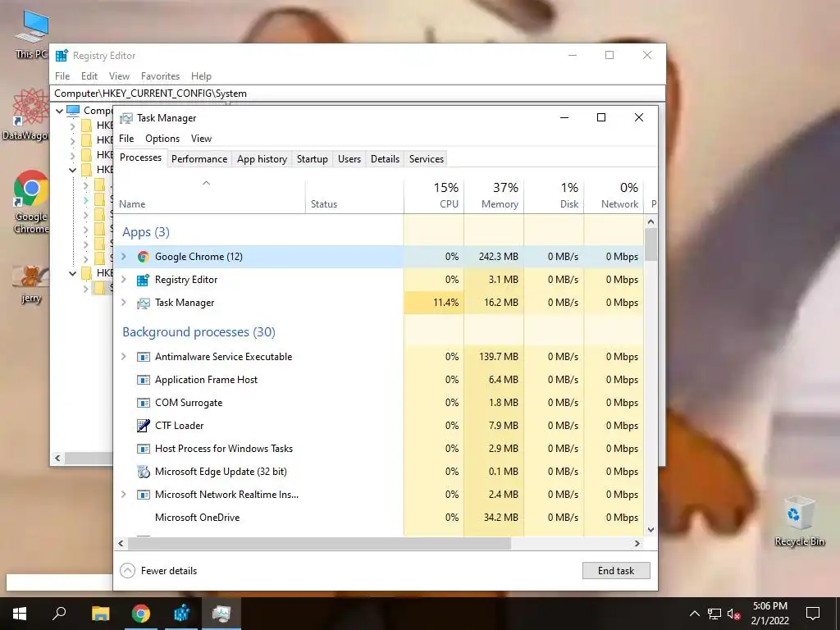This screenshot has width=840, height=630.
Task: Click the taskbar clock showing 5:06 PM
Action: tap(769, 614)
